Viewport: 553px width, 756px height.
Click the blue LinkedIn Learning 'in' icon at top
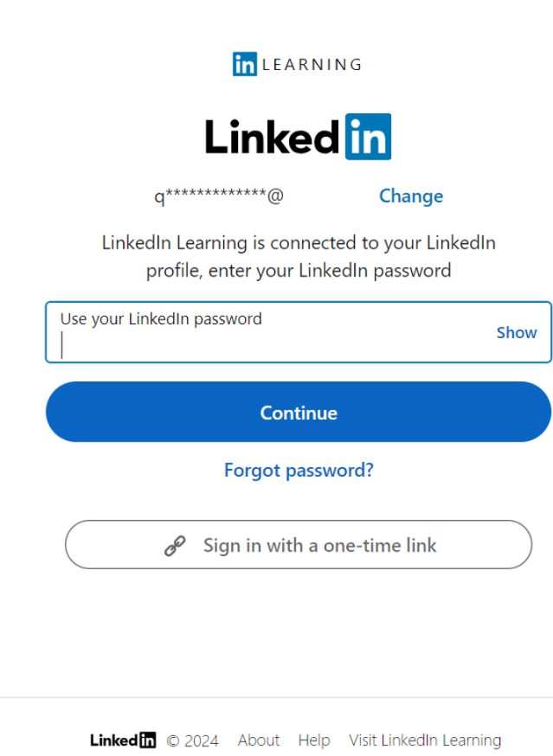click(x=245, y=64)
